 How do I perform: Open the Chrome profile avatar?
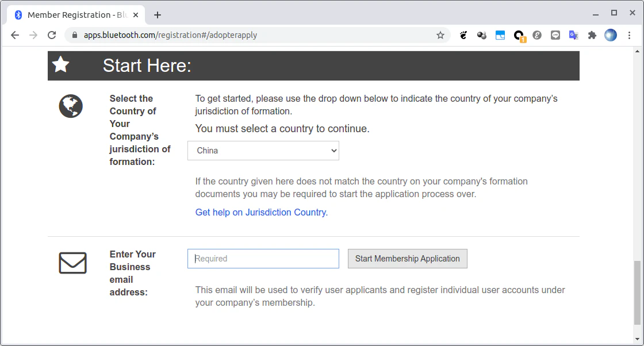pyautogui.click(x=611, y=35)
